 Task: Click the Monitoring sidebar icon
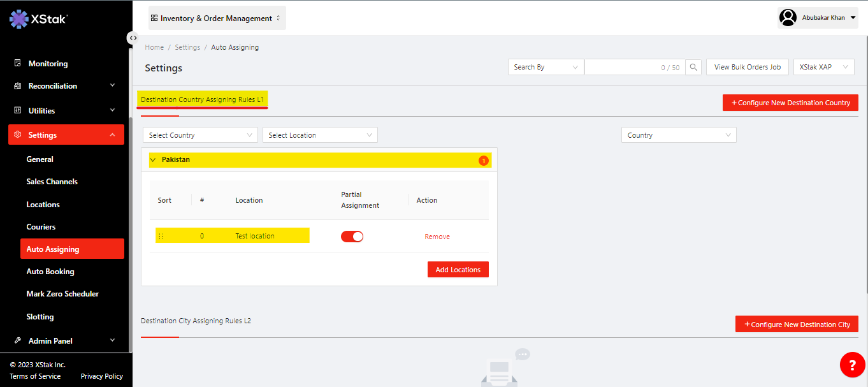18,64
